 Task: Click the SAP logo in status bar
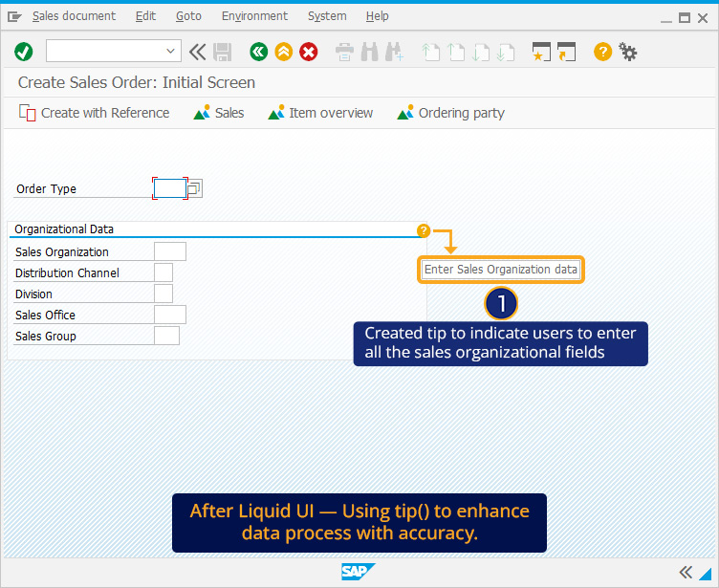[358, 572]
